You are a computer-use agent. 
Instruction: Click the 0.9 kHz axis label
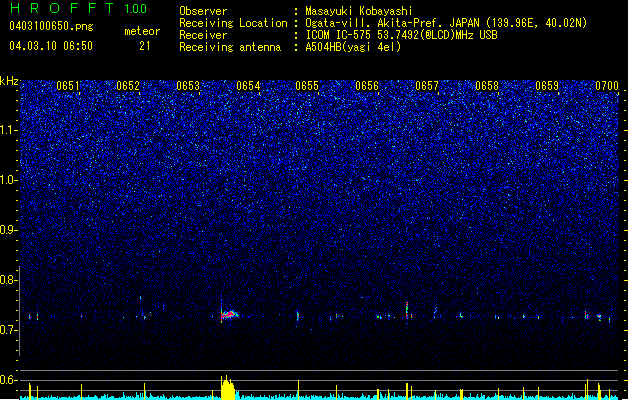tap(9, 230)
